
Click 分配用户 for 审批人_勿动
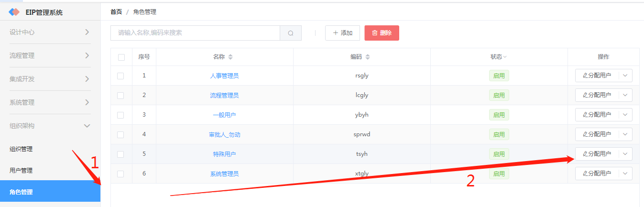click(597, 134)
